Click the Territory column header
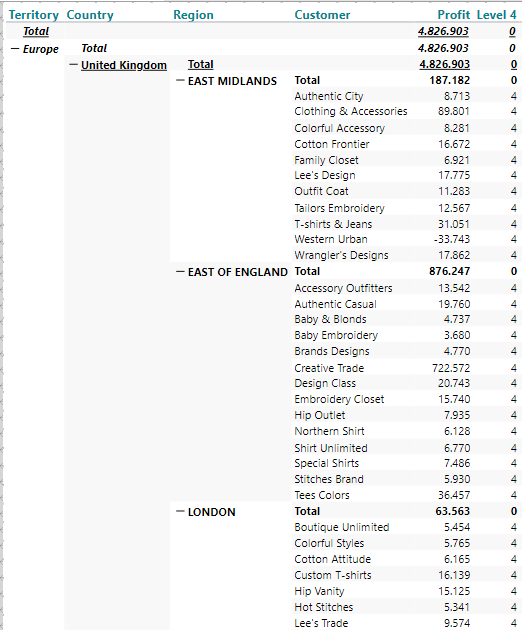Viewport: 522px width, 630px height. (34, 15)
